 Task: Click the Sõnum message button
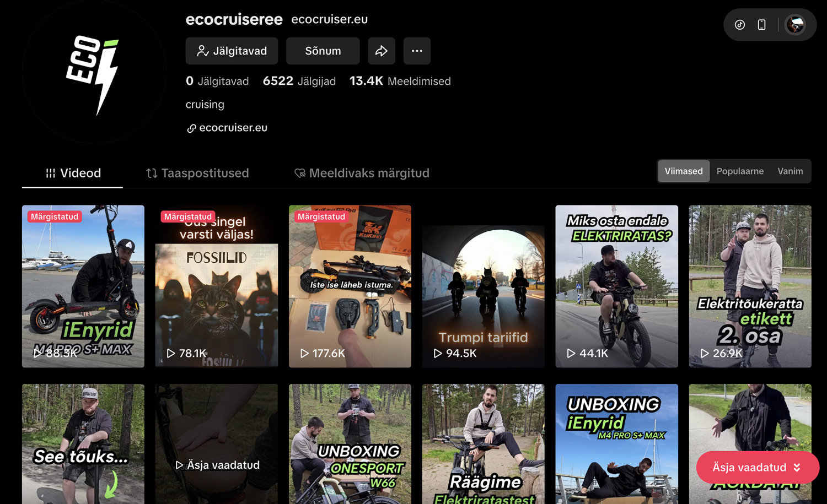[x=323, y=51]
